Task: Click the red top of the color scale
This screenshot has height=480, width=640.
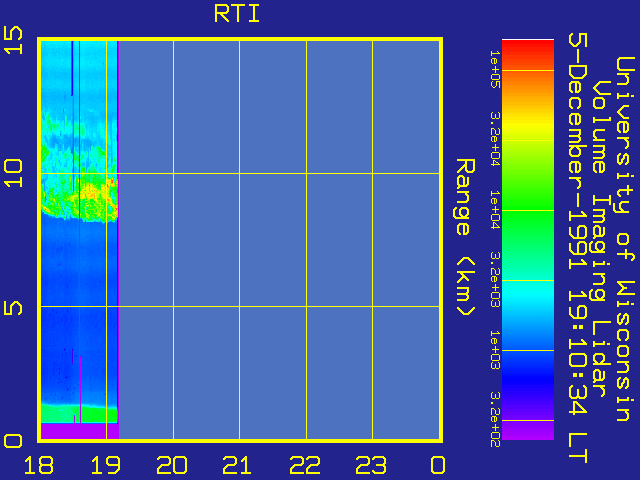Action: point(528,49)
